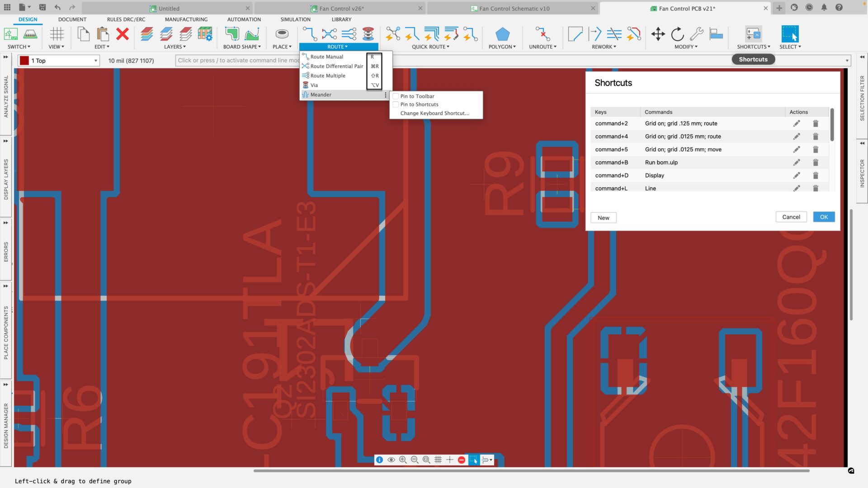
Task: Click the New button in Shortcuts
Action: (603, 218)
